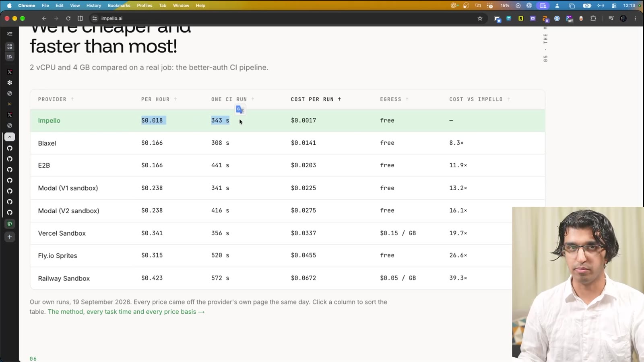Click the forward navigation arrow
This screenshot has width=644, height=362.
tap(56, 19)
